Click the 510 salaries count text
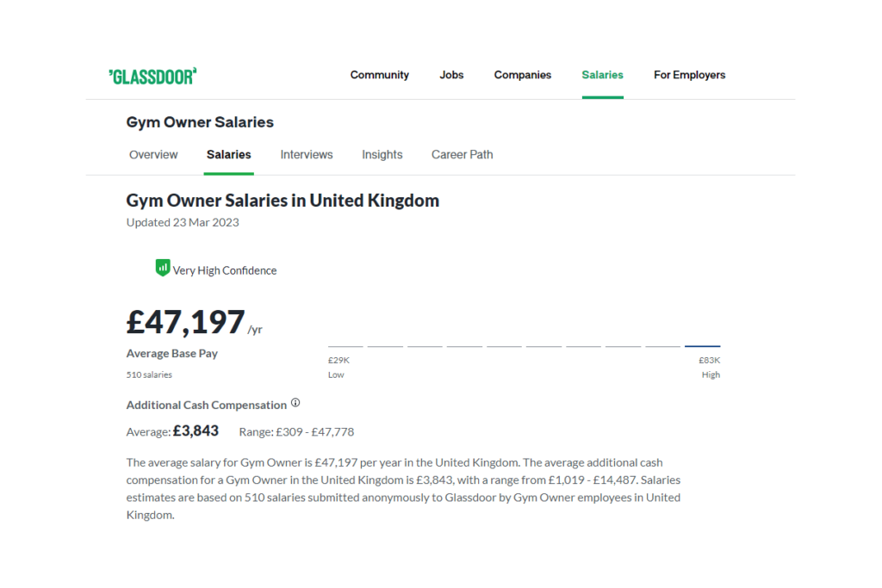Viewport: 882px width, 588px height. (x=149, y=374)
